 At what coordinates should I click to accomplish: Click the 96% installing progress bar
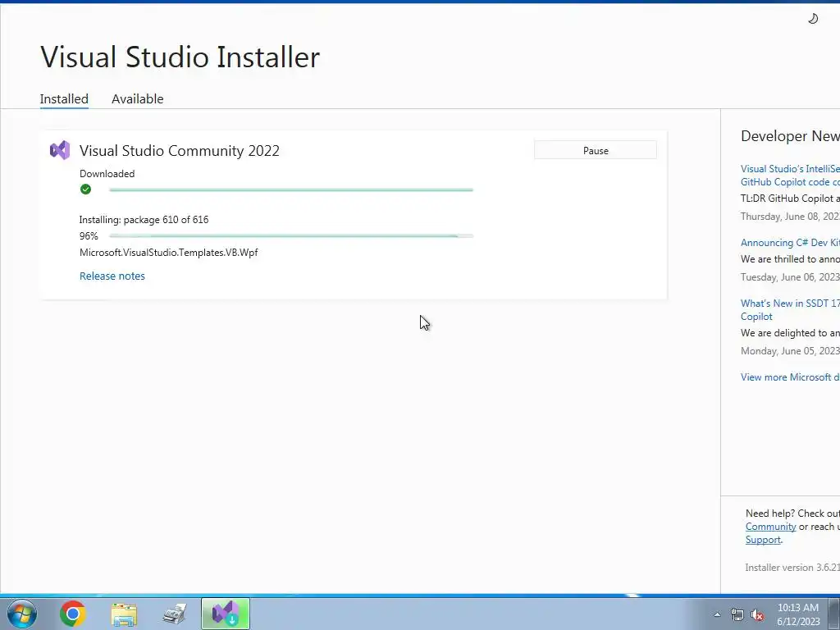[291, 235]
